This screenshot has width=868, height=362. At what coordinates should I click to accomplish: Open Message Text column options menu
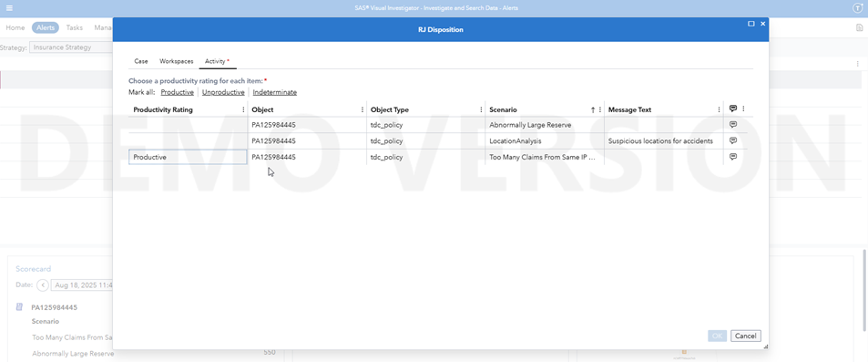tap(720, 109)
